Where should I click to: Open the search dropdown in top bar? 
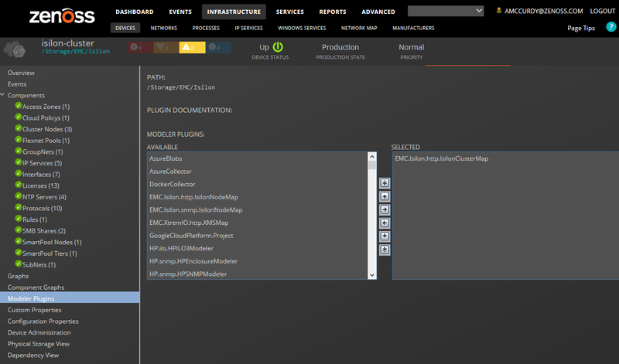point(479,11)
